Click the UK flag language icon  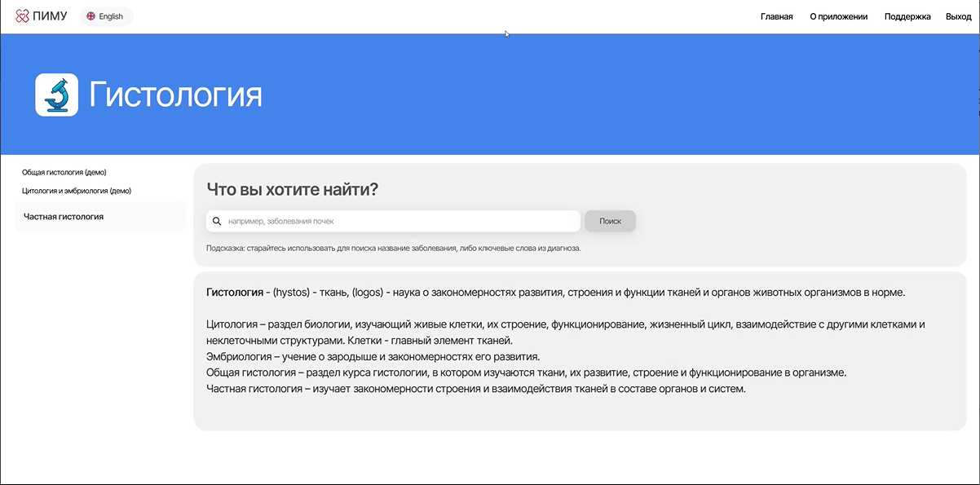click(90, 16)
